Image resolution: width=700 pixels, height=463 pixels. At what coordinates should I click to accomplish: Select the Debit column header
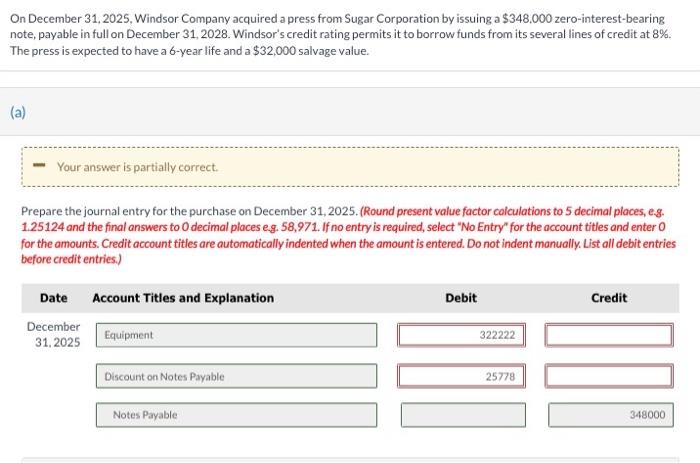[461, 298]
